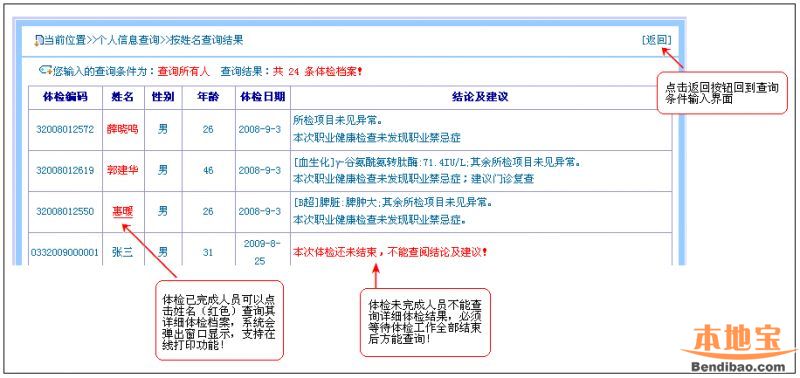Screen dimensions: 800x378
Task: Click the 年龄 column header
Action: 208,97
